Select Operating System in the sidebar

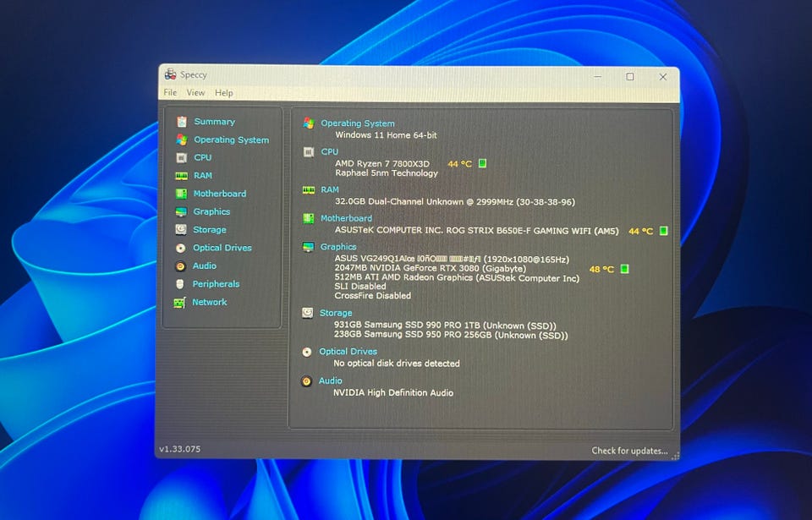pos(231,140)
